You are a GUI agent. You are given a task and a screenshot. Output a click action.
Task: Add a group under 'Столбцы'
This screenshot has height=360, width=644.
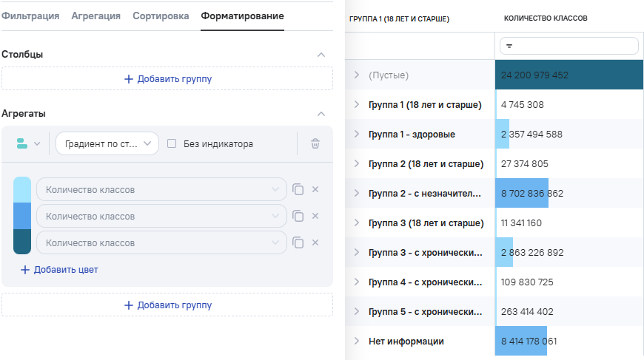167,79
